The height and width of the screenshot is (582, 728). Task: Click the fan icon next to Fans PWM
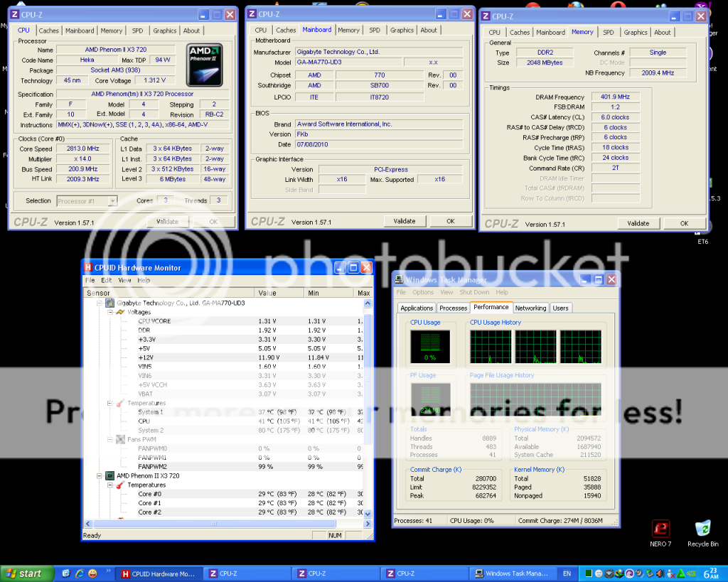click(x=120, y=439)
